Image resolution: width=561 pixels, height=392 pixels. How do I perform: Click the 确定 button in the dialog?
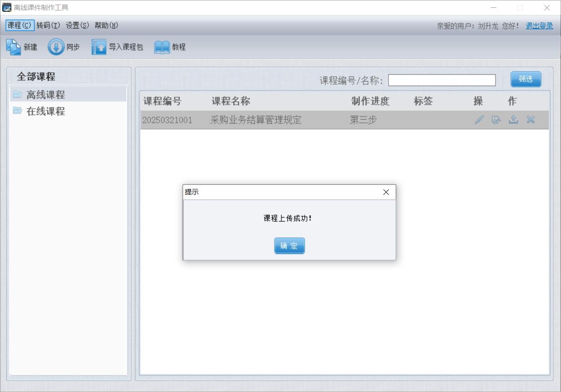point(289,246)
